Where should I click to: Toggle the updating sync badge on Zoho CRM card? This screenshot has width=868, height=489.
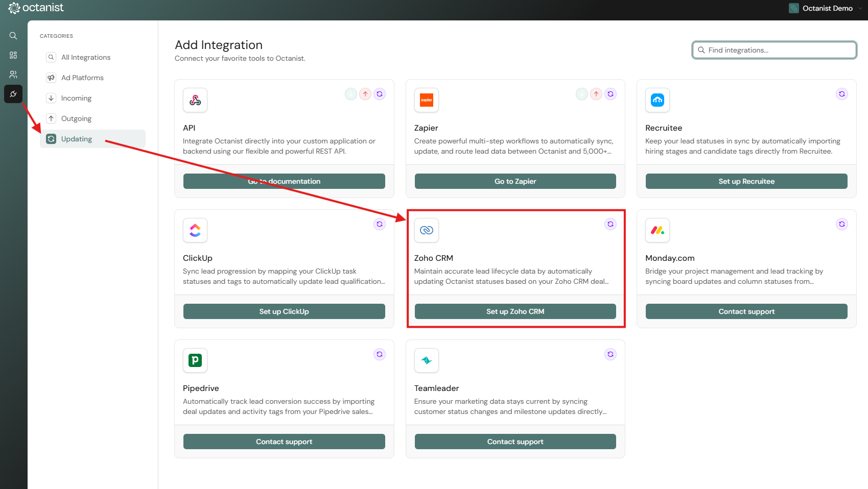[x=610, y=224]
